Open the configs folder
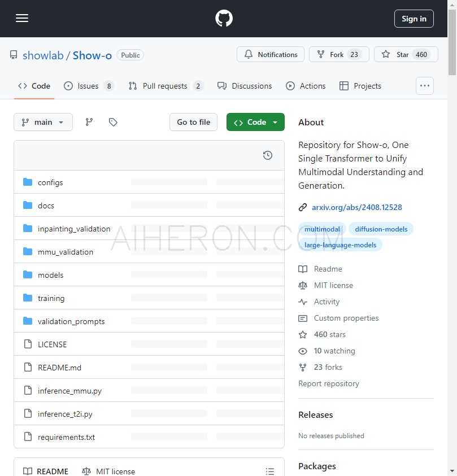 50,182
